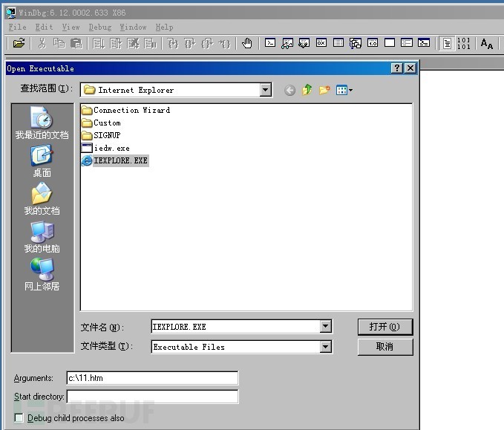Screen dimensions: 504x430
Task: Open the Command window icon
Action: pyautogui.click(x=270, y=43)
